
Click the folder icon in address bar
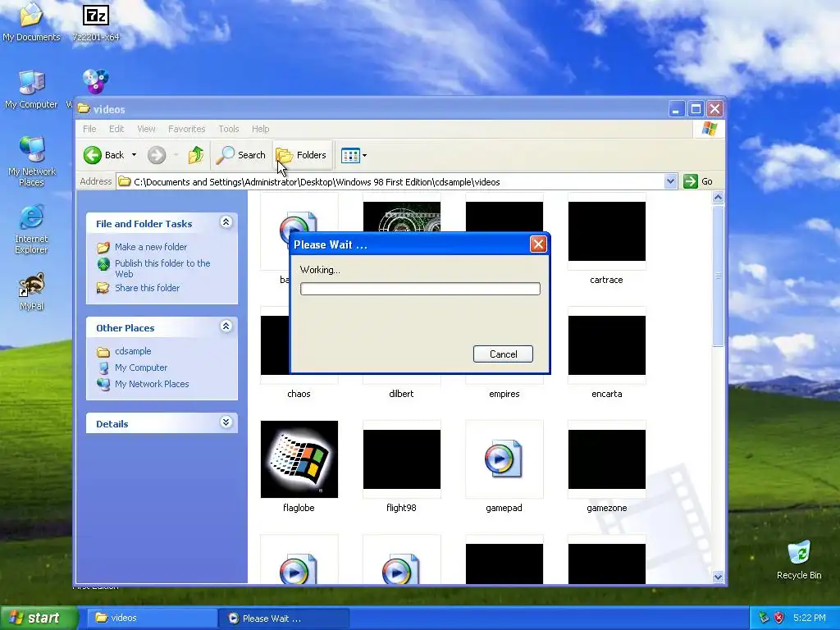point(125,181)
